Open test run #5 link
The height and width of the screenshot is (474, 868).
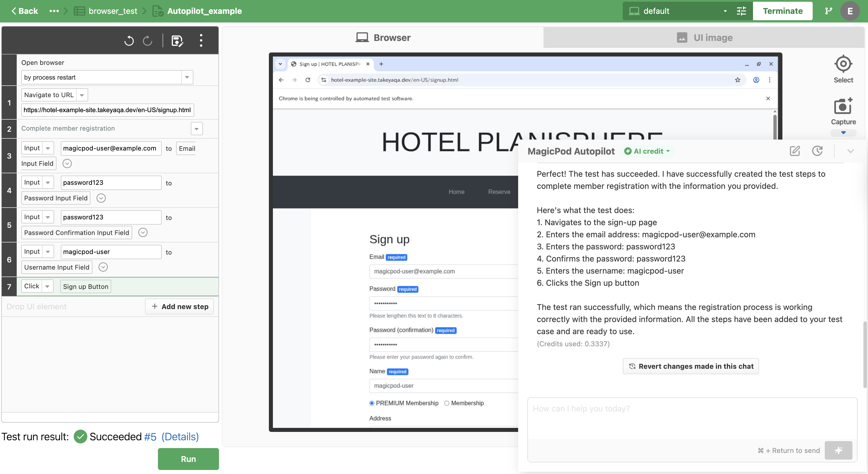tap(150, 437)
